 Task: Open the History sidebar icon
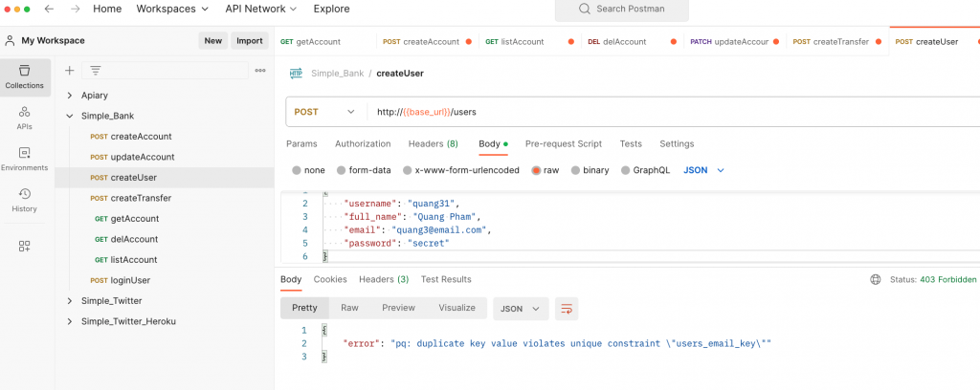[x=24, y=200]
